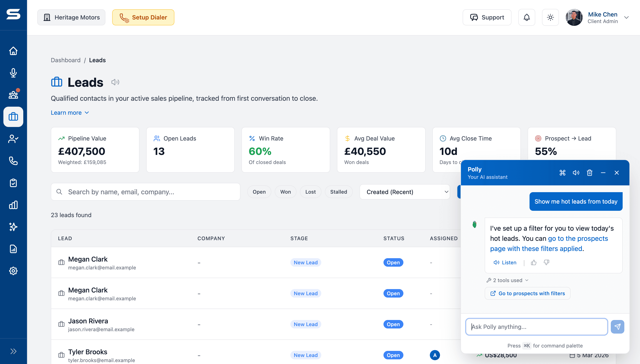Screen dimensions: 640x364
Task: Open the Home dashboard from the sidebar
Action: click(13, 51)
